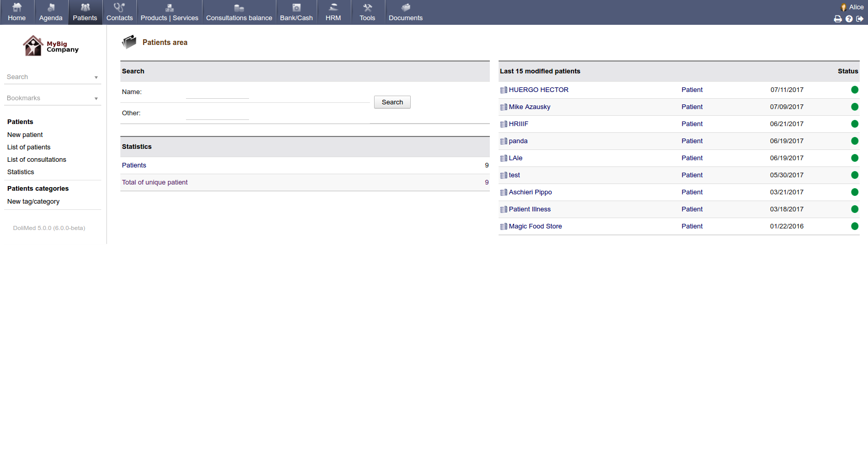Click green status dot for Patient Illness

point(855,209)
